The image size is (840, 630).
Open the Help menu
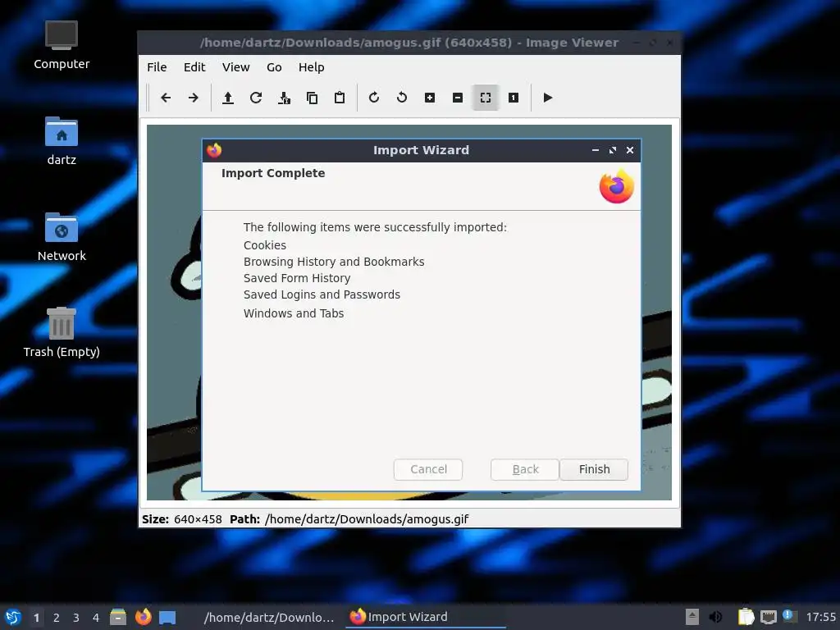(x=311, y=67)
